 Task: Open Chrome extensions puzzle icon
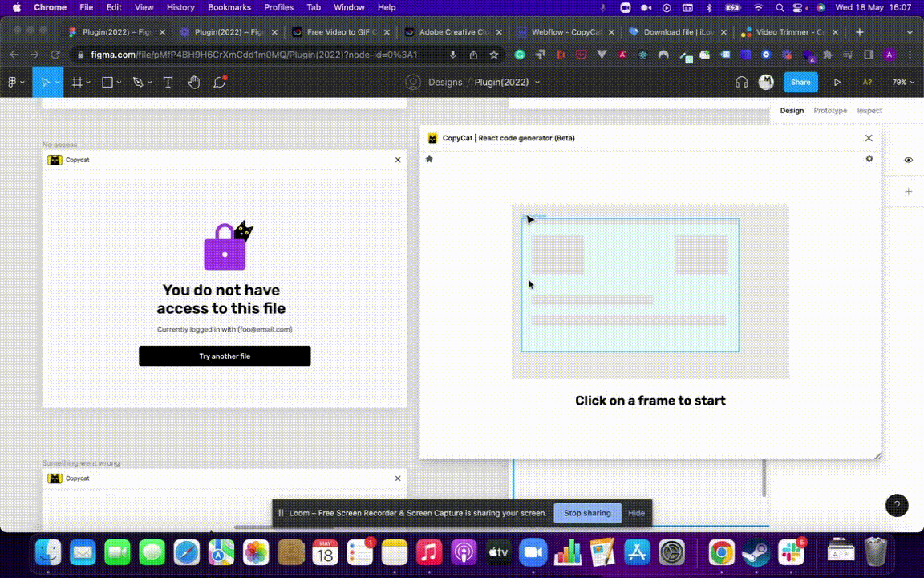828,55
